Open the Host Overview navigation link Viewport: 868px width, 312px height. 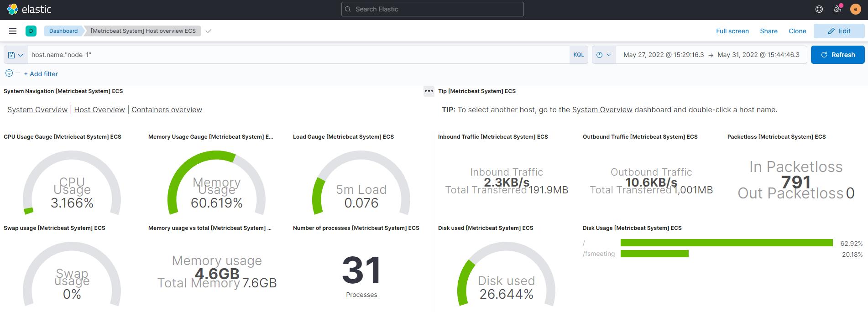[x=99, y=109]
